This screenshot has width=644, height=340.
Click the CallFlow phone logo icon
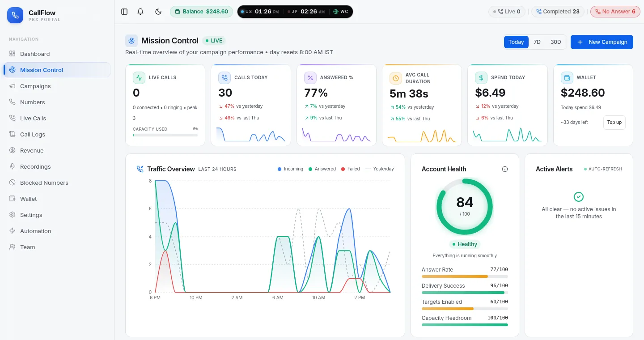15,15
